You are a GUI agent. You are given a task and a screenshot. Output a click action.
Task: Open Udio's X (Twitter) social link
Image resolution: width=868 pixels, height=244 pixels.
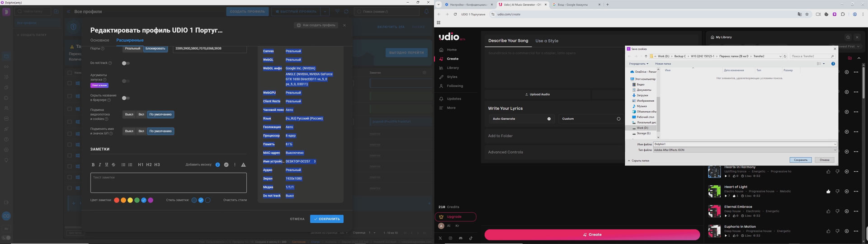click(440, 238)
